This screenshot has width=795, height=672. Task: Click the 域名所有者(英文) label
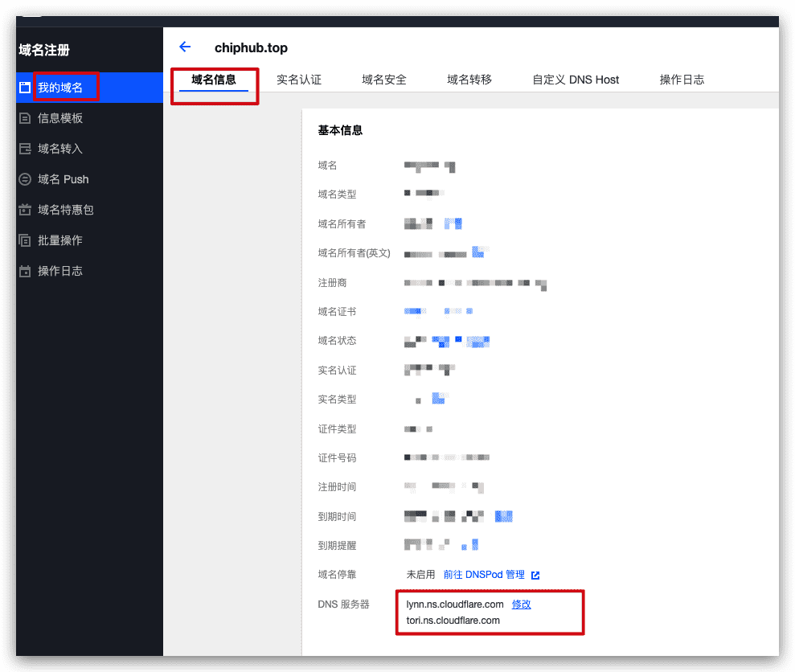pyautogui.click(x=354, y=252)
